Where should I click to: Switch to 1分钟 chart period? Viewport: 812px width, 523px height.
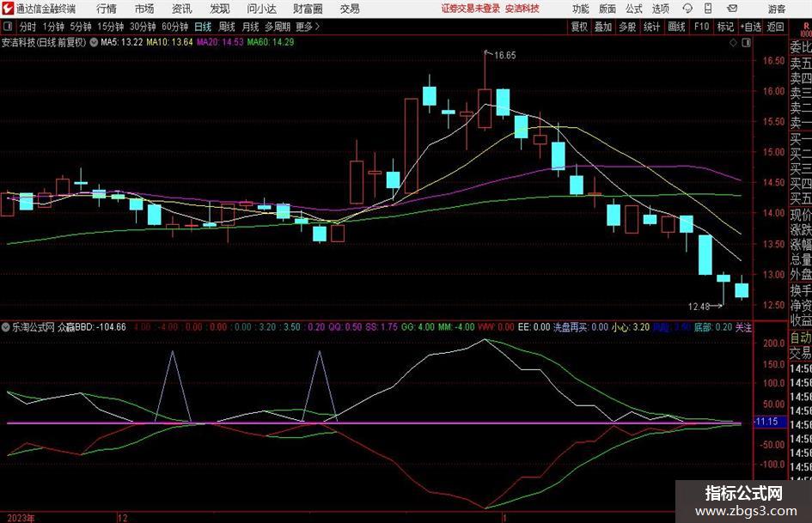[53, 27]
